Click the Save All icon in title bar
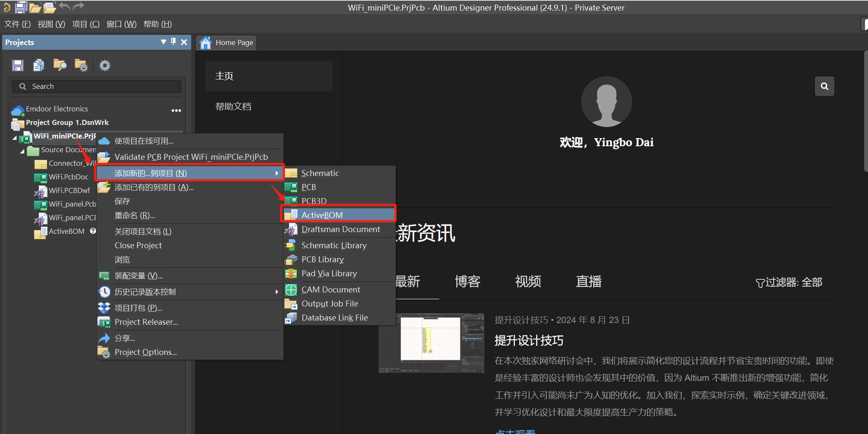This screenshot has height=434, width=868. (x=21, y=7)
